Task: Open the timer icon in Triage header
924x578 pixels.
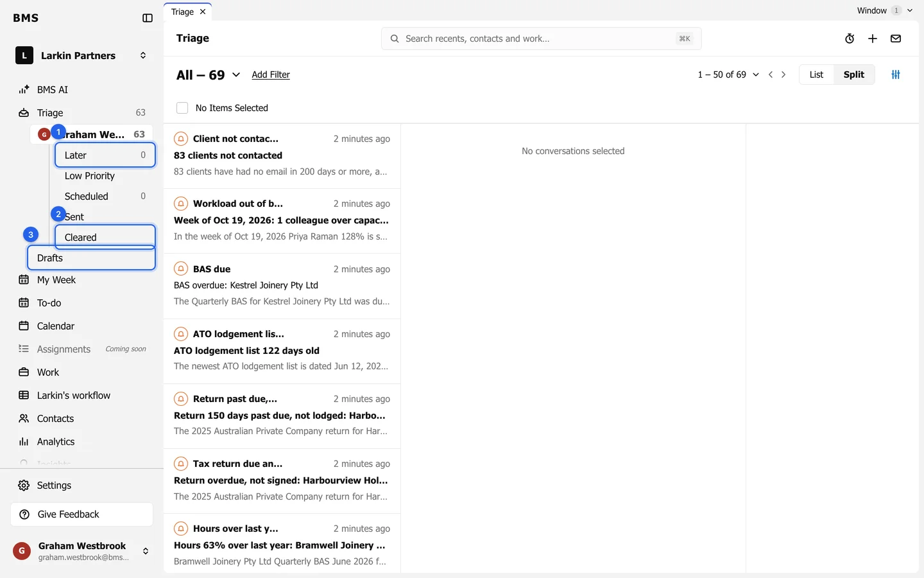Action: pyautogui.click(x=850, y=39)
